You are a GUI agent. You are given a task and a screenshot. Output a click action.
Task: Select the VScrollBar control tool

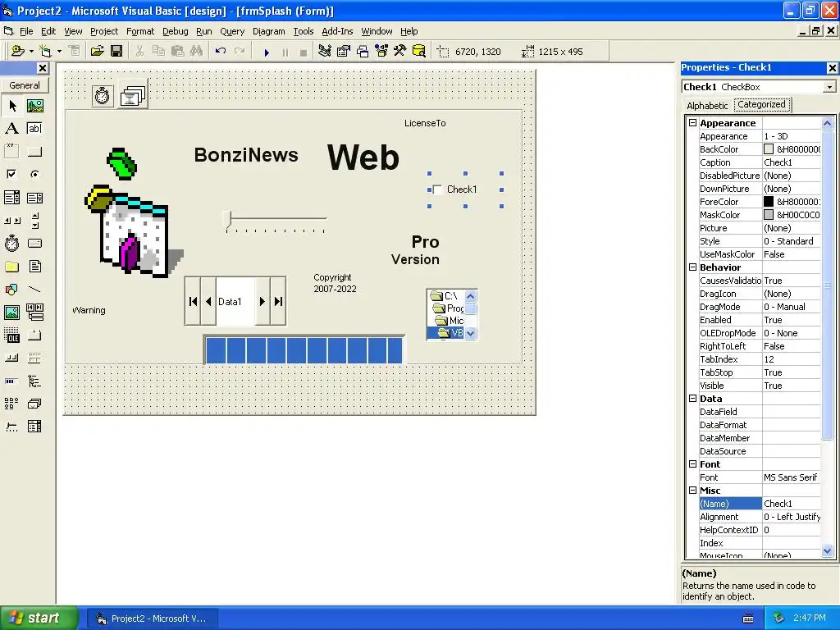34,220
